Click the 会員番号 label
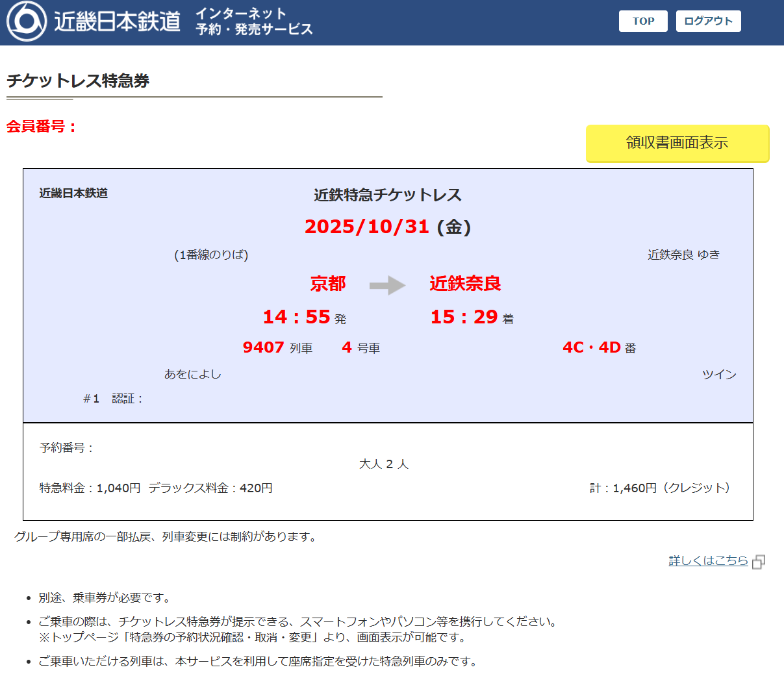Screen dimensions: 784x676 42,127
